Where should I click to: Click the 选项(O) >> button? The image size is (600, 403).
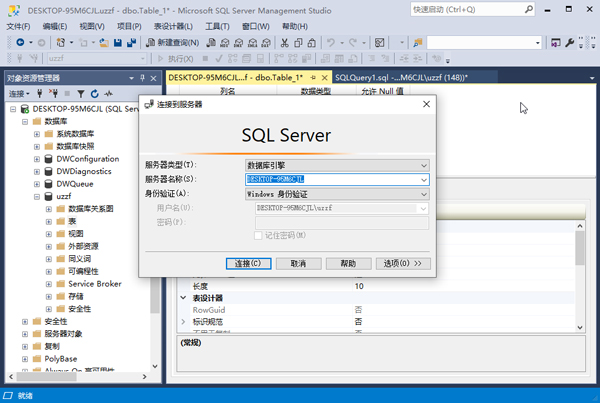[404, 263]
